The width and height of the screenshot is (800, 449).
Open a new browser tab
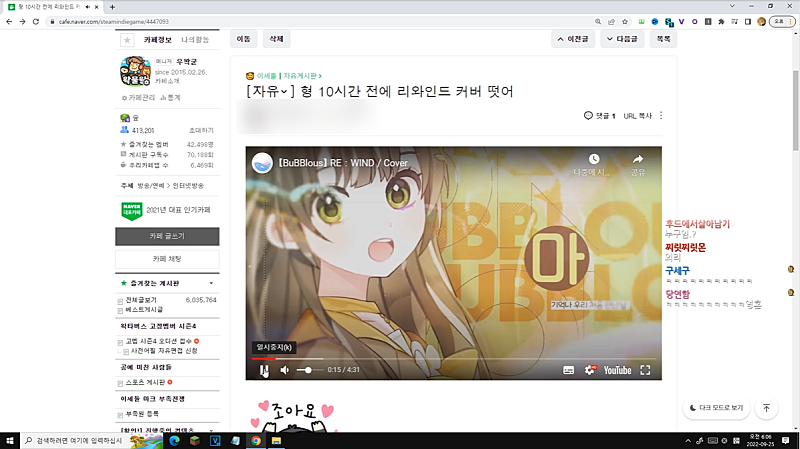pyautogui.click(x=112, y=7)
